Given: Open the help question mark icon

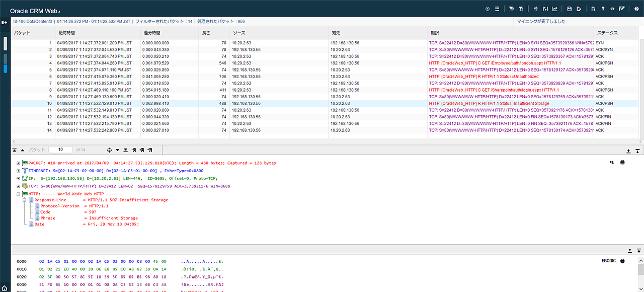Looking at the screenshot, I should click(x=636, y=9).
